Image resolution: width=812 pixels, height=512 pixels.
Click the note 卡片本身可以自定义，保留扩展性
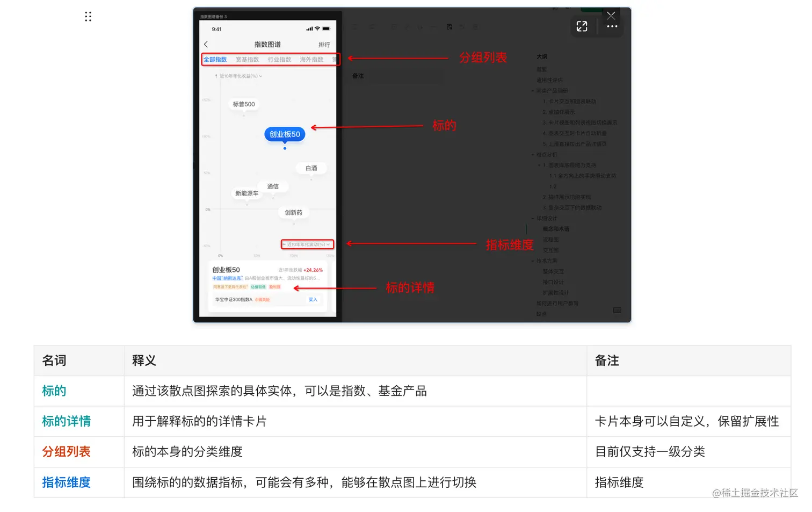pos(687,421)
